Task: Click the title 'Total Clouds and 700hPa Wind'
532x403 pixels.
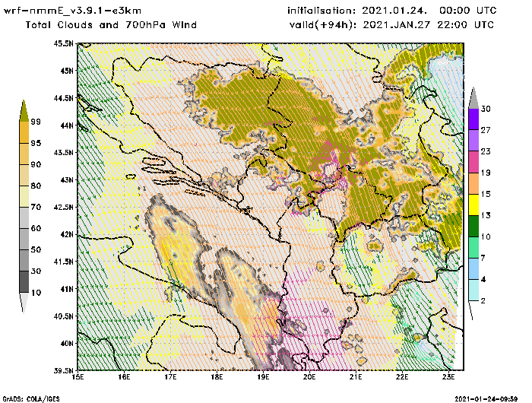Action: (x=111, y=25)
